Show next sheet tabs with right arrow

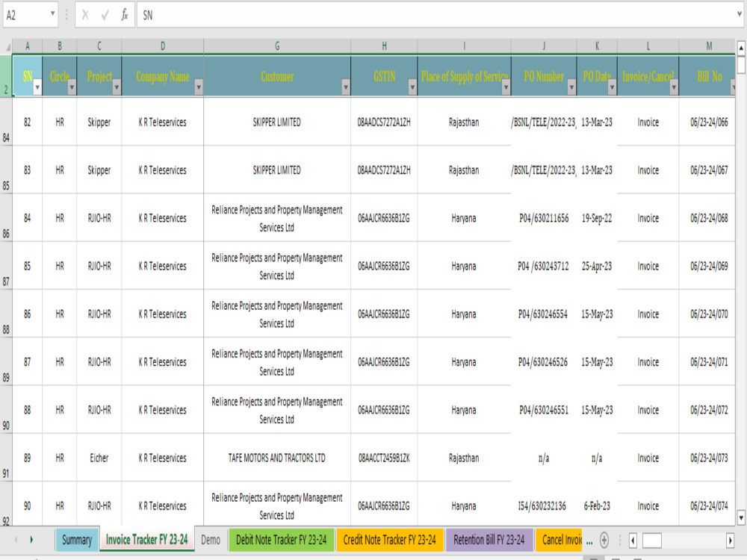click(x=31, y=540)
